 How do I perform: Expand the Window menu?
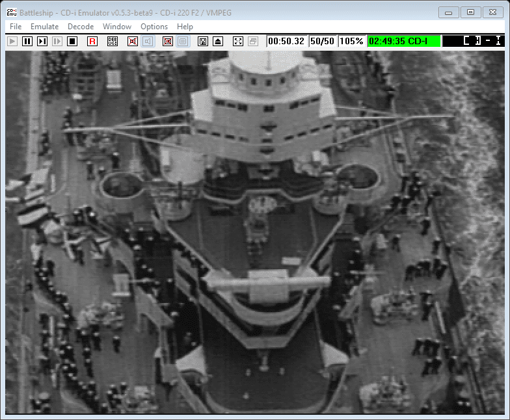117,27
